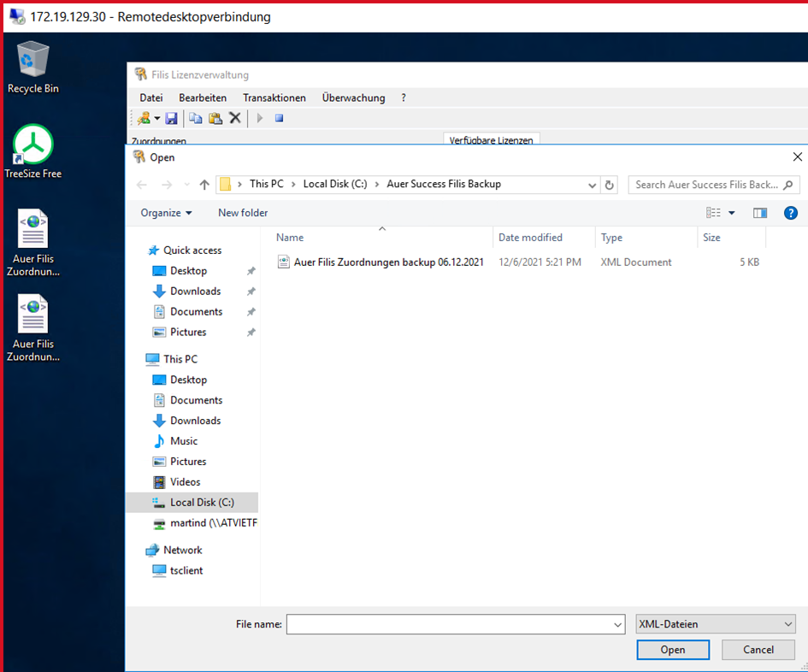
Task: Expand the address bar path dropdown
Action: point(592,185)
